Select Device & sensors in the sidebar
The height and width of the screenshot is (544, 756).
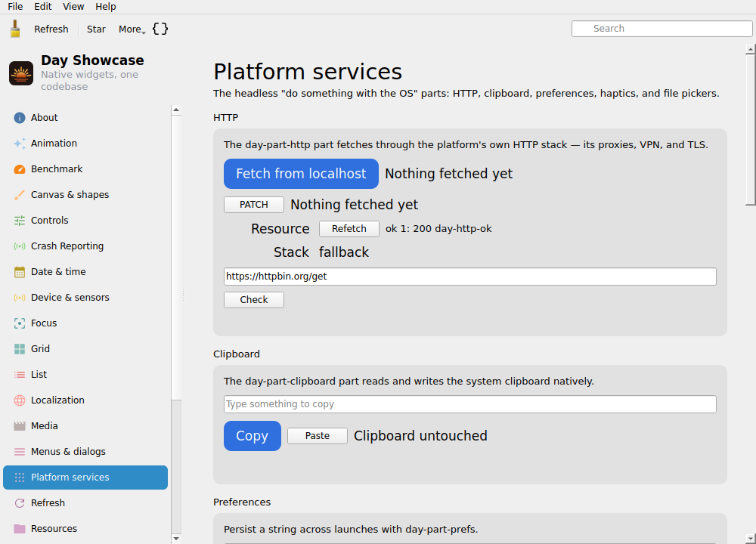click(x=85, y=297)
